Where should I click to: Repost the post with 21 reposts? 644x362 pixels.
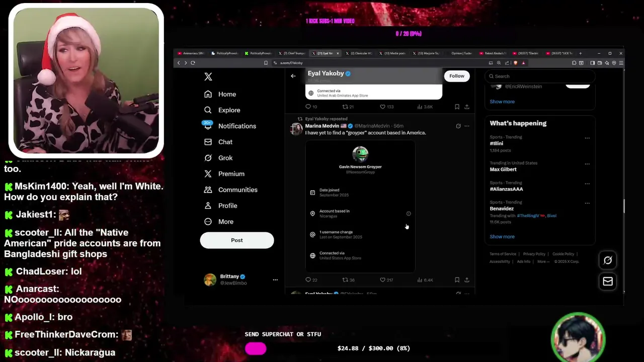tap(348, 107)
